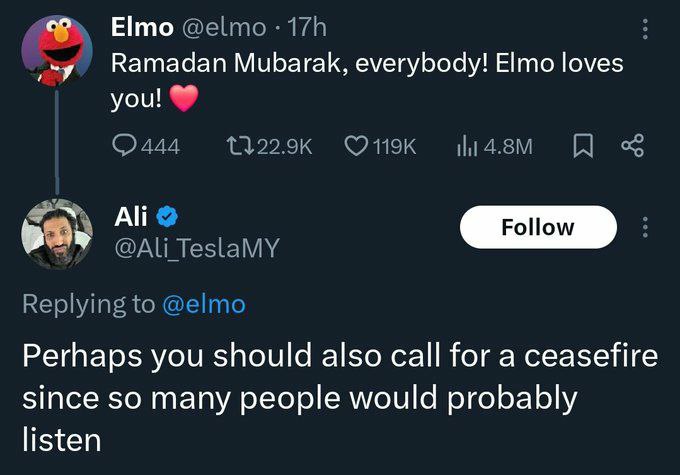Open Ali's profile avatar
The width and height of the screenshot is (680, 475).
(x=57, y=233)
